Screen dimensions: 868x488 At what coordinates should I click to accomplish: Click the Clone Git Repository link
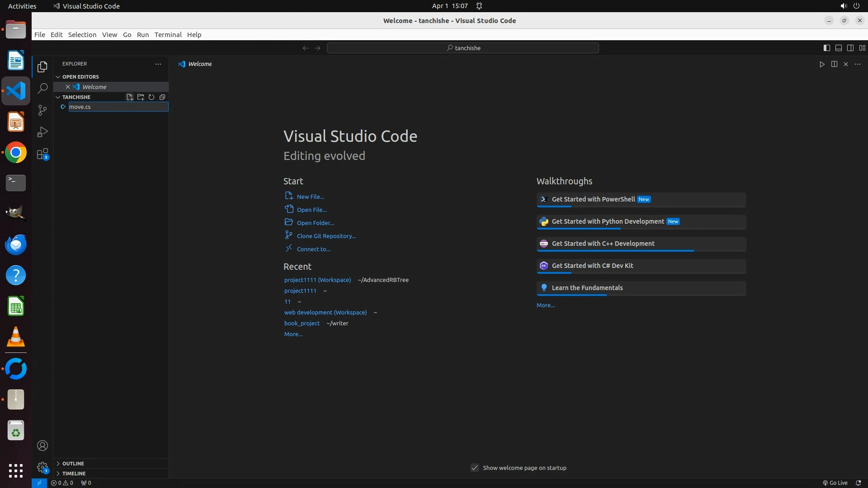(326, 236)
